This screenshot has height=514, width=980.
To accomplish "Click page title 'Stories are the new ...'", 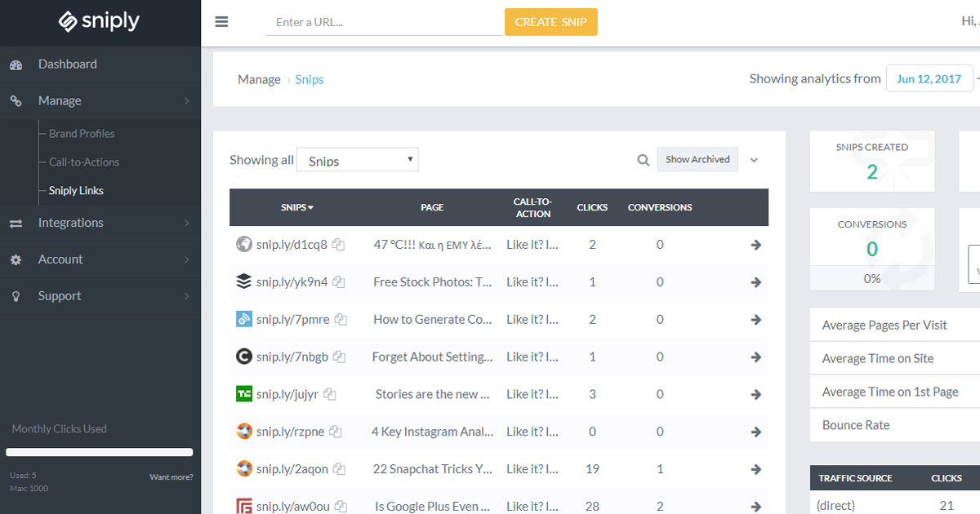I will 433,394.
